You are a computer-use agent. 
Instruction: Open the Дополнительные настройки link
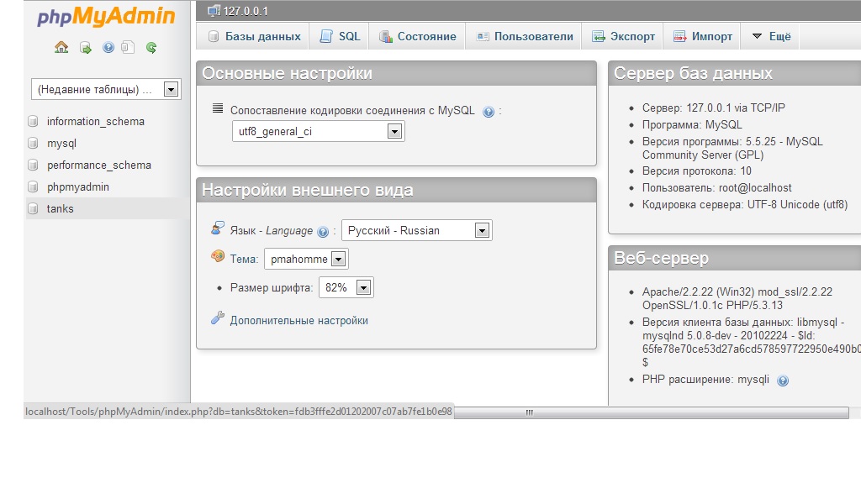298,320
